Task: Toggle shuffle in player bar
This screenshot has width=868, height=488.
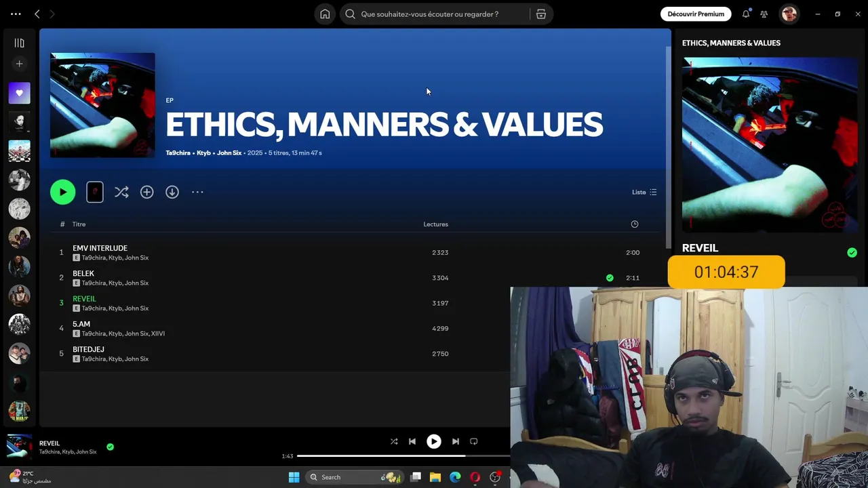Action: (394, 441)
